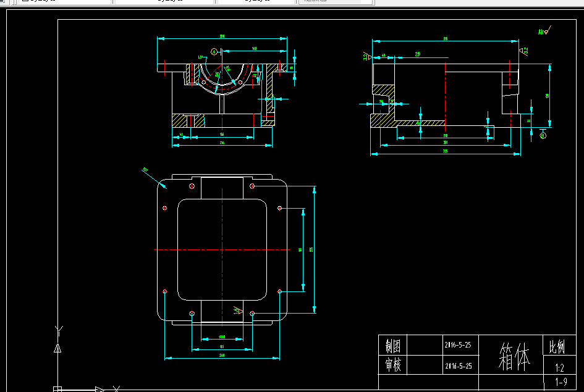The image size is (584, 392).
Task: Select the inner rounded rectangle in plan view
Action: [x=222, y=249]
